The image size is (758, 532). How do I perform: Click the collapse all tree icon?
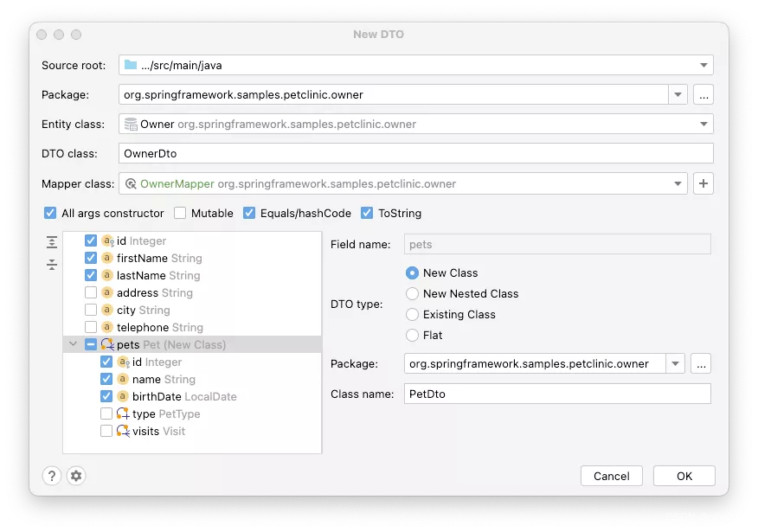[x=52, y=264]
